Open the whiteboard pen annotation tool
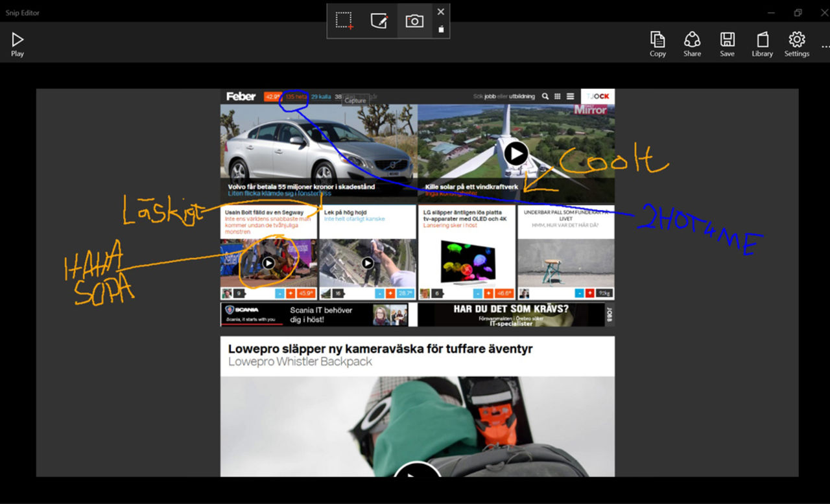The height and width of the screenshot is (504, 830). tap(379, 21)
